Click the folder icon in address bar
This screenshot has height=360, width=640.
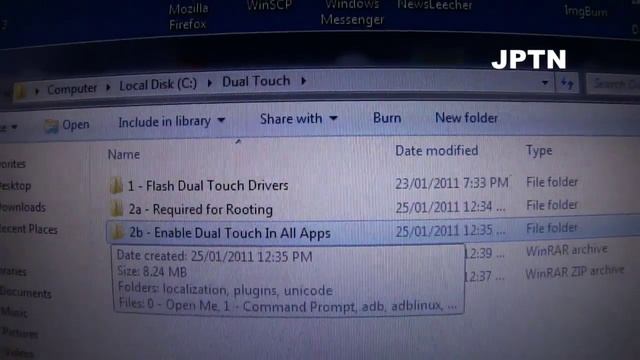20,91
